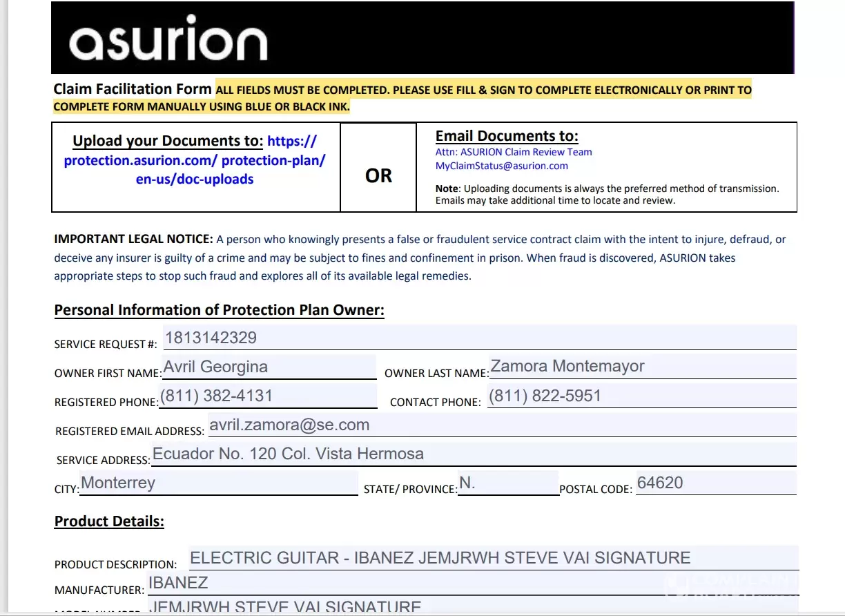This screenshot has width=845, height=616.
Task: Click the MyClaimStatus@asurion.com email address
Action: [x=501, y=166]
